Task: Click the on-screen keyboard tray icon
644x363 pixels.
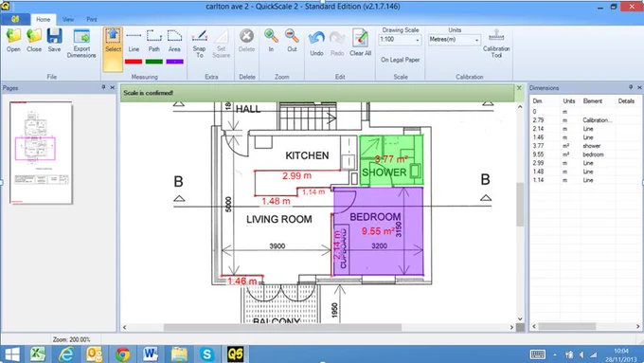Action: click(x=538, y=354)
